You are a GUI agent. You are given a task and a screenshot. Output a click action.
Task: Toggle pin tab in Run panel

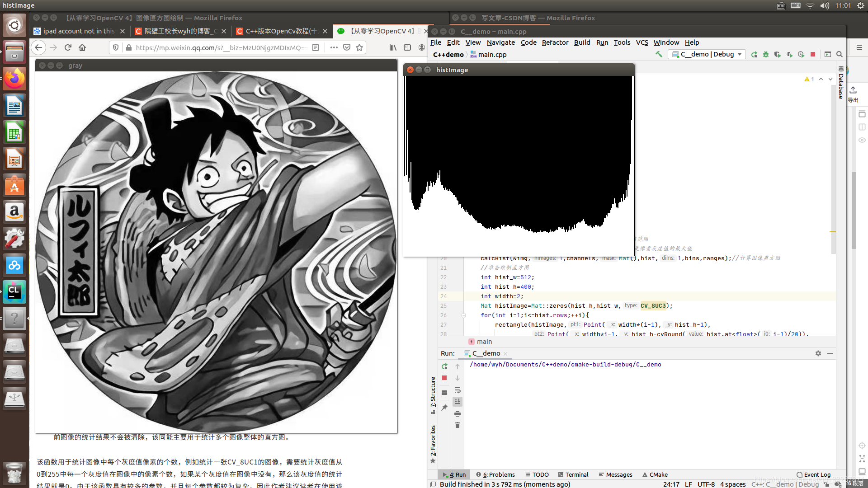point(444,408)
